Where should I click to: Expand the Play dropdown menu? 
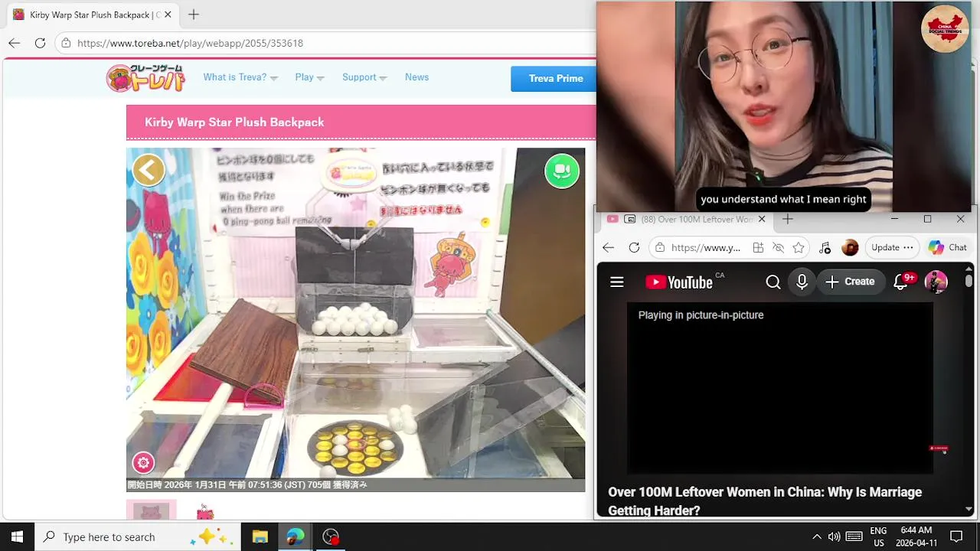click(x=309, y=77)
